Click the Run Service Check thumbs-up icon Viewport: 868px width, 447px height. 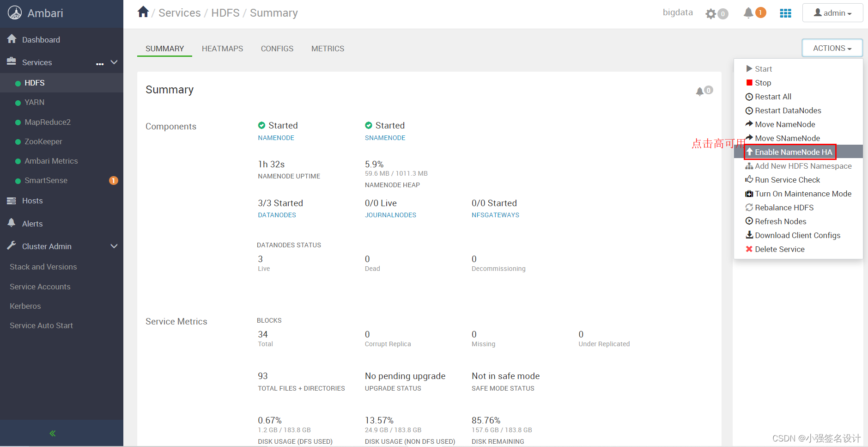(x=749, y=179)
